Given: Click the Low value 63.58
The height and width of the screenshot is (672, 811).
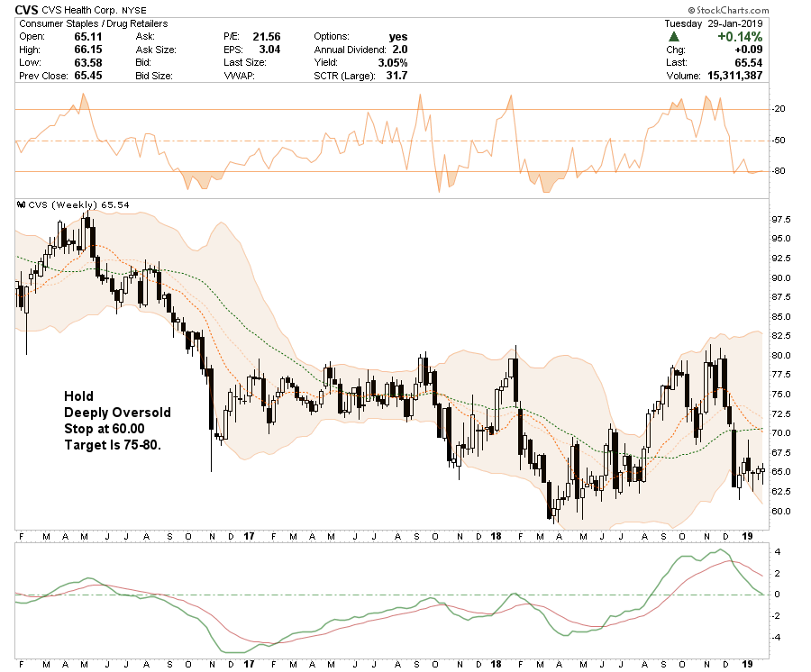Looking at the screenshot, I should [88, 62].
